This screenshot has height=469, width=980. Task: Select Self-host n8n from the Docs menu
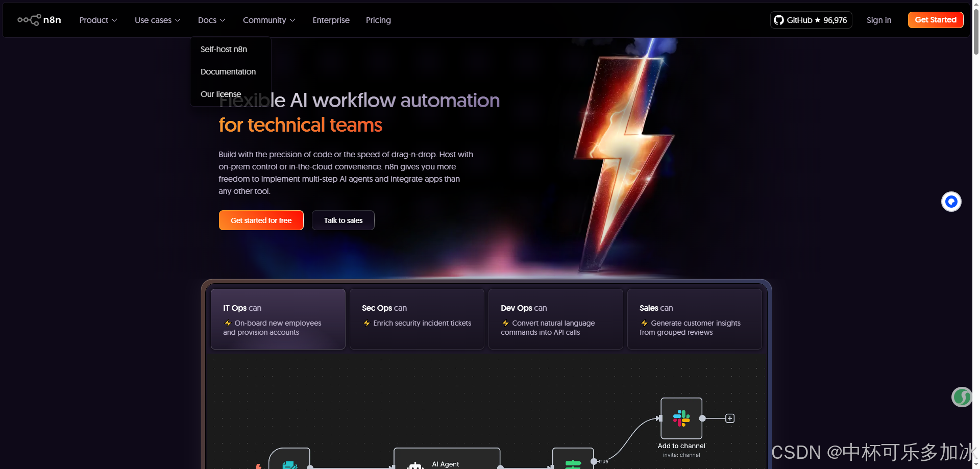[224, 49]
